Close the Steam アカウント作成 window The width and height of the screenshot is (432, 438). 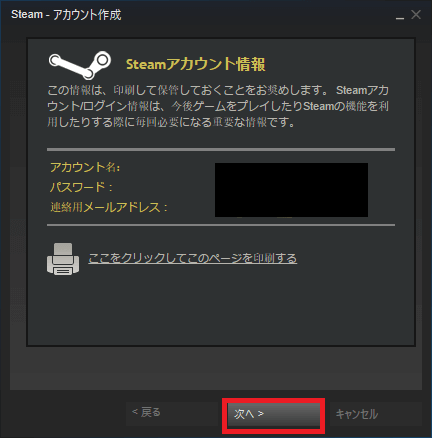(x=416, y=15)
